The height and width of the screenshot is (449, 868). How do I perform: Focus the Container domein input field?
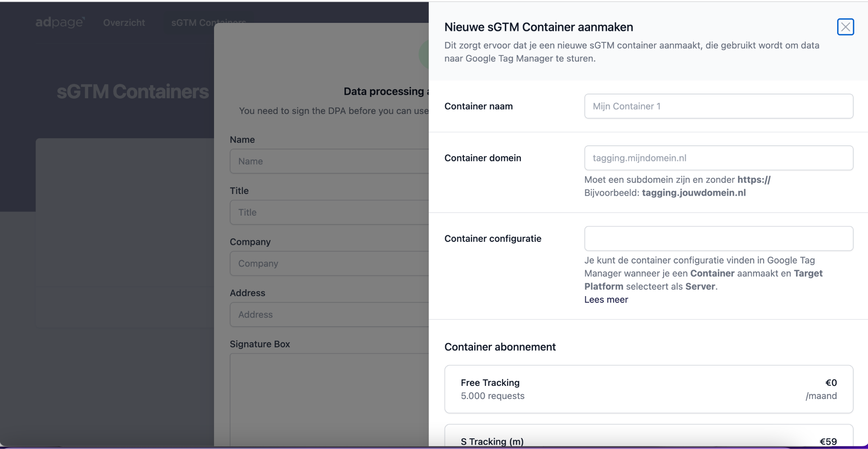pyautogui.click(x=718, y=158)
